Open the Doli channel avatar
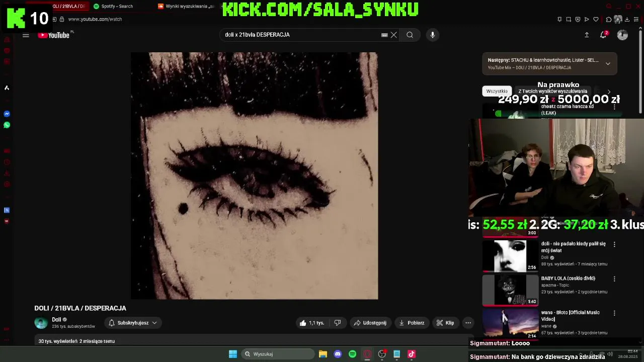The height and width of the screenshot is (362, 644). click(41, 323)
